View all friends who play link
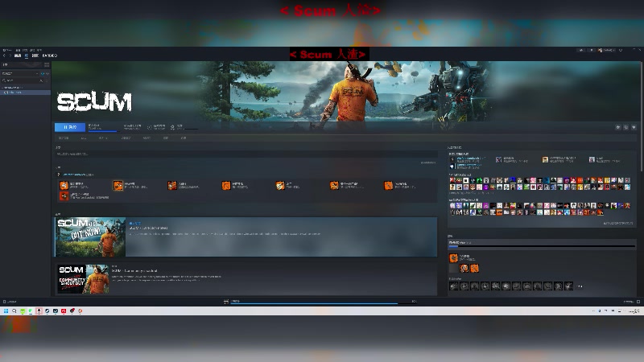644x362 pixels. pos(618,223)
